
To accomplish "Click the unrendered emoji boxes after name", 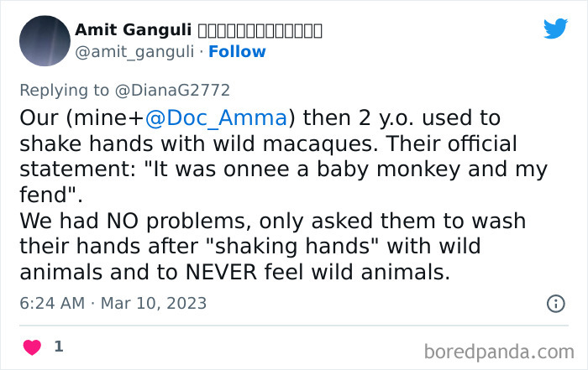I will pyautogui.click(x=260, y=30).
